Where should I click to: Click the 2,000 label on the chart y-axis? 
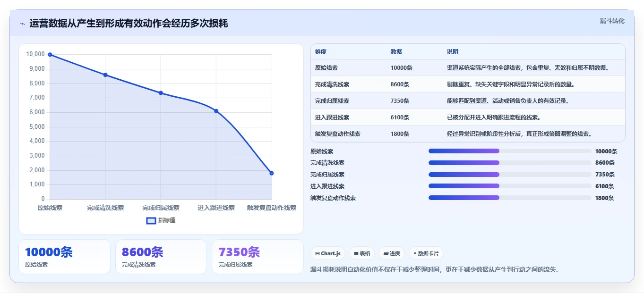[x=37, y=170]
